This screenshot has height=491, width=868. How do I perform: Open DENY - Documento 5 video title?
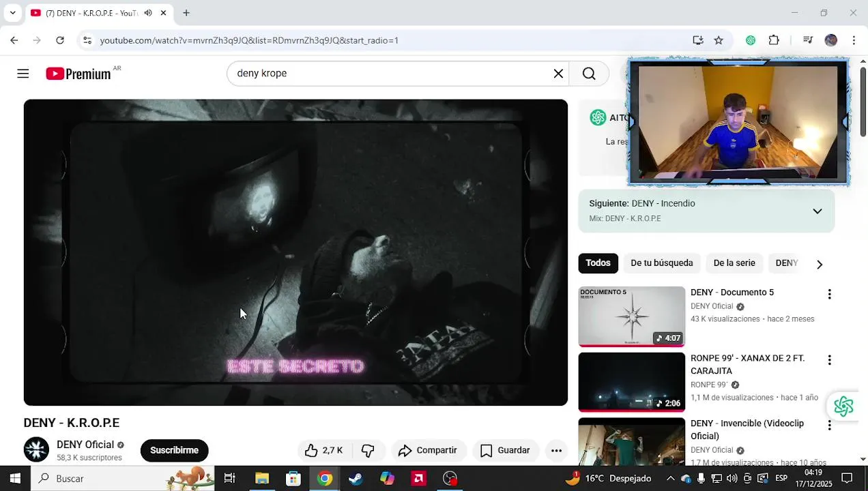(x=732, y=293)
